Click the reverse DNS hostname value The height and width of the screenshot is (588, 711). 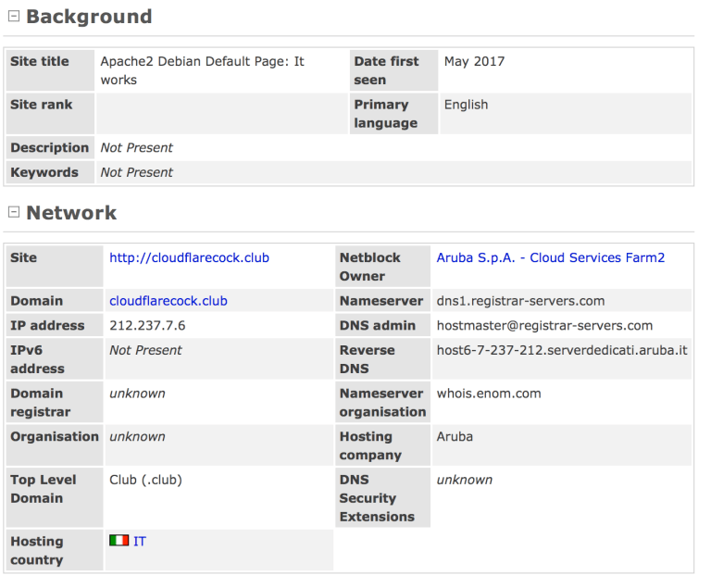pos(562,350)
